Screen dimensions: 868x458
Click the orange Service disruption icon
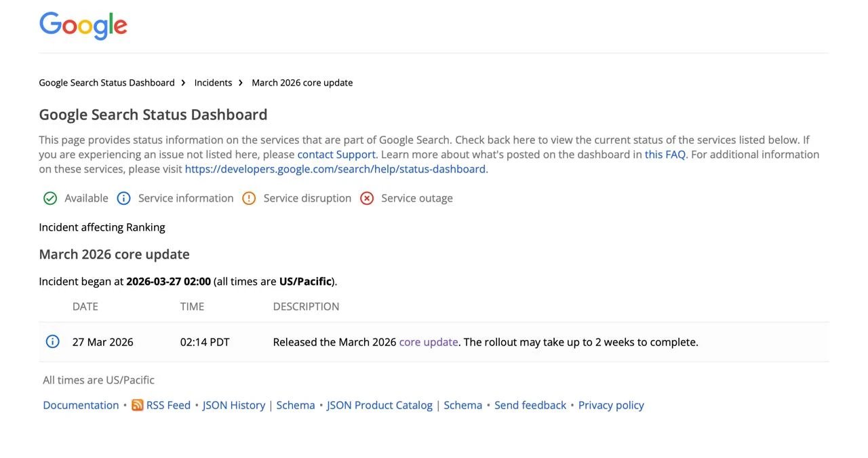249,198
